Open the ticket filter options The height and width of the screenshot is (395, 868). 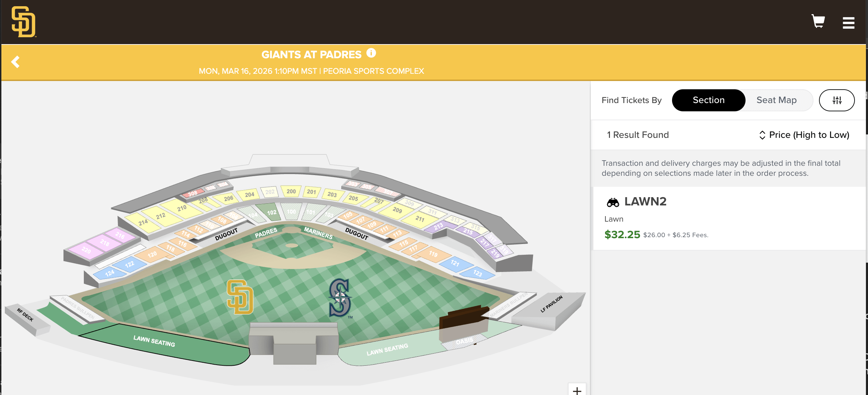837,100
